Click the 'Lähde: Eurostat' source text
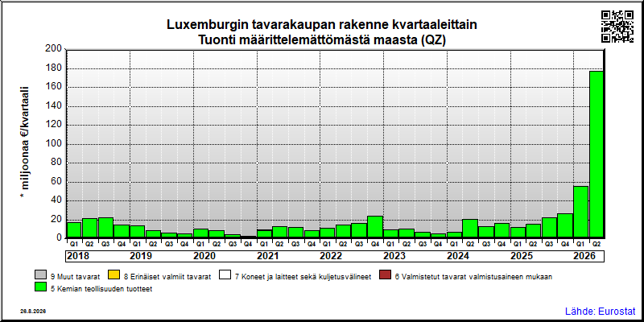 (600, 311)
